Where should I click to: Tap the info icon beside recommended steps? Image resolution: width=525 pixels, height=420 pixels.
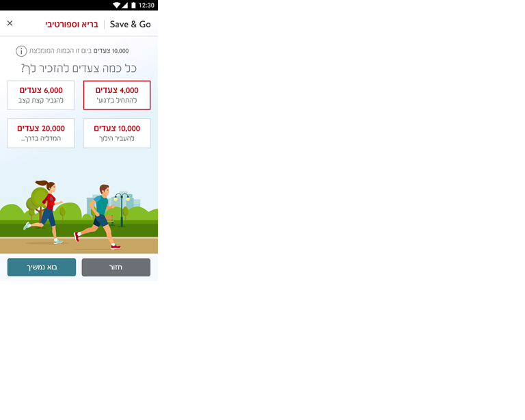tap(21, 51)
